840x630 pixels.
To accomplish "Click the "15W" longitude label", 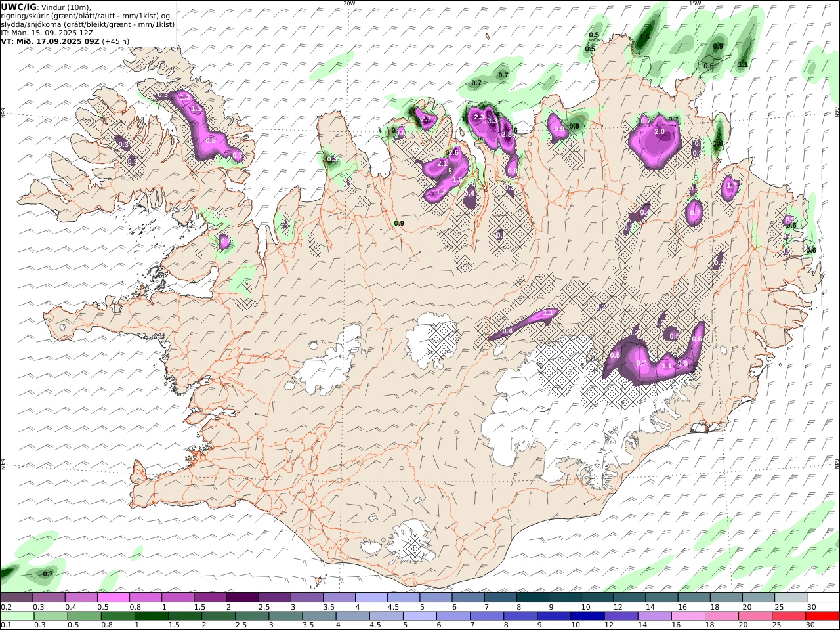I will (695, 3).
